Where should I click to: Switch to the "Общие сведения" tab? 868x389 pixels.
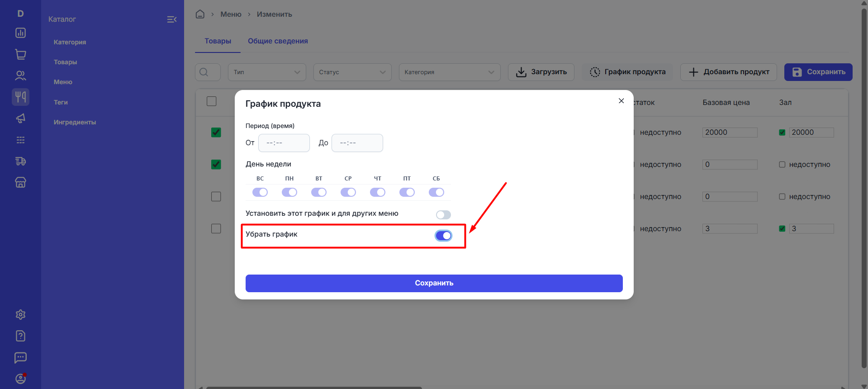point(278,41)
